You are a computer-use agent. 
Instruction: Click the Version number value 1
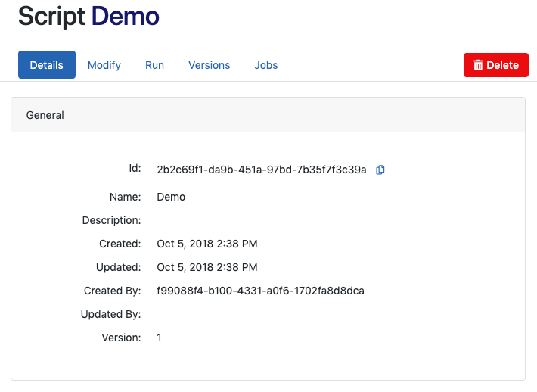coord(160,338)
